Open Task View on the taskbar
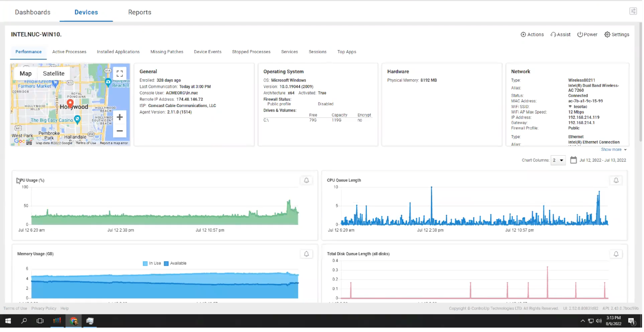Viewport: 644px width, 332px height. click(40, 321)
